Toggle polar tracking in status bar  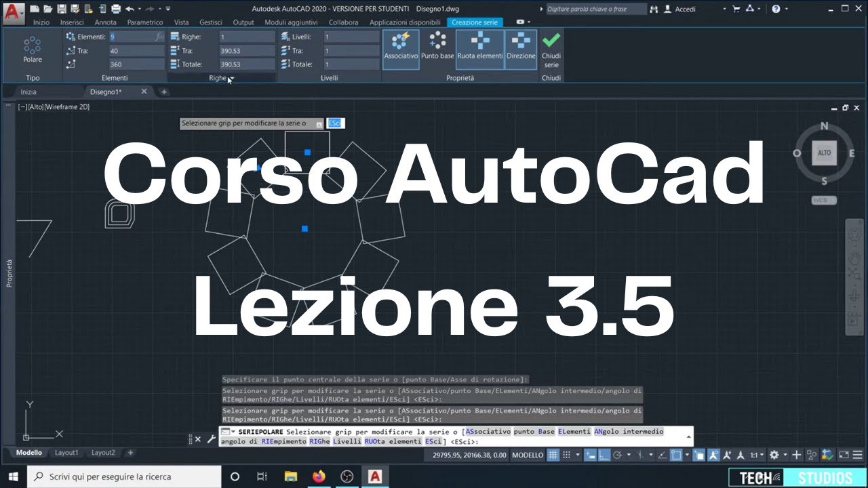tap(618, 455)
